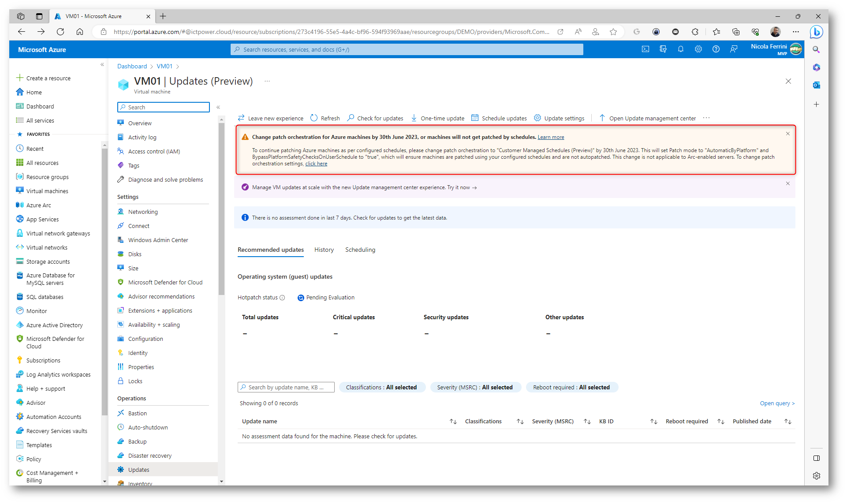Switch to the History tab
This screenshot has height=504, width=847.
[x=324, y=250]
